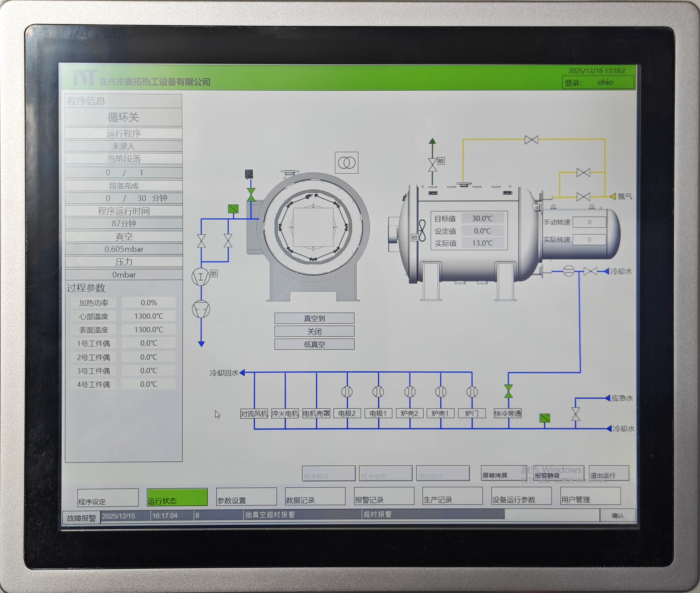
Task: Click the 手动转速 input field
Action: tap(589, 222)
